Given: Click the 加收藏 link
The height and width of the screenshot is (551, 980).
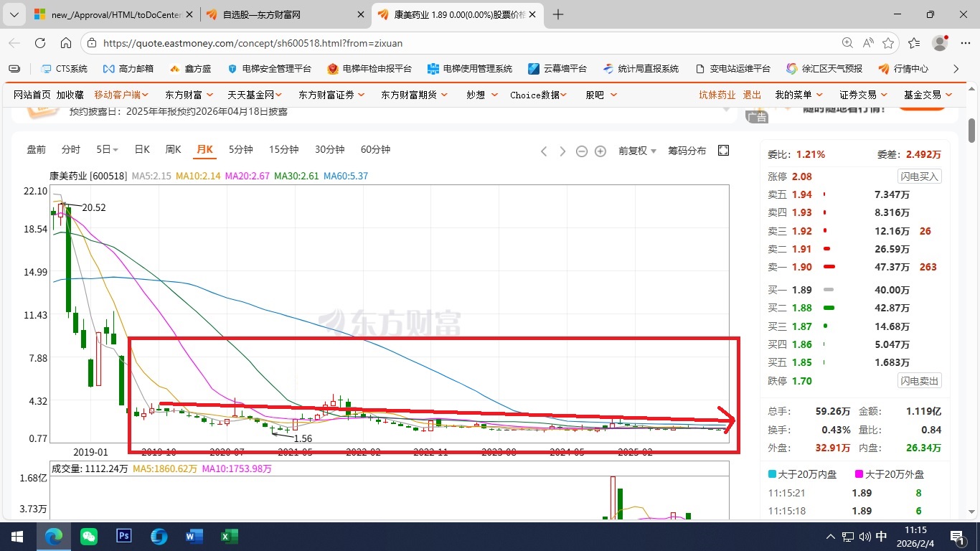Looking at the screenshot, I should coord(70,95).
